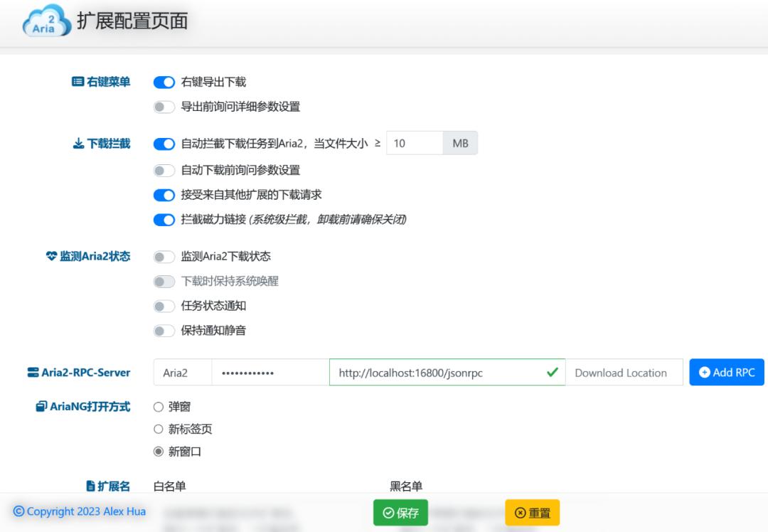Toggle off 拦截磁力链接
This screenshot has height=532, width=768.
[x=164, y=220]
